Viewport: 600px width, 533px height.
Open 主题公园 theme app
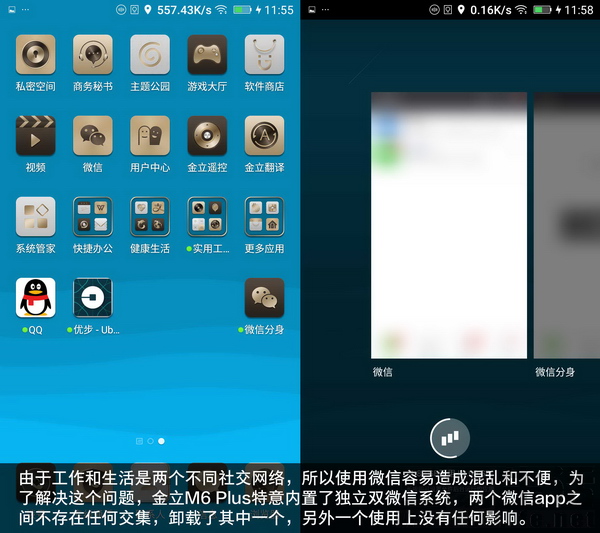pos(150,54)
